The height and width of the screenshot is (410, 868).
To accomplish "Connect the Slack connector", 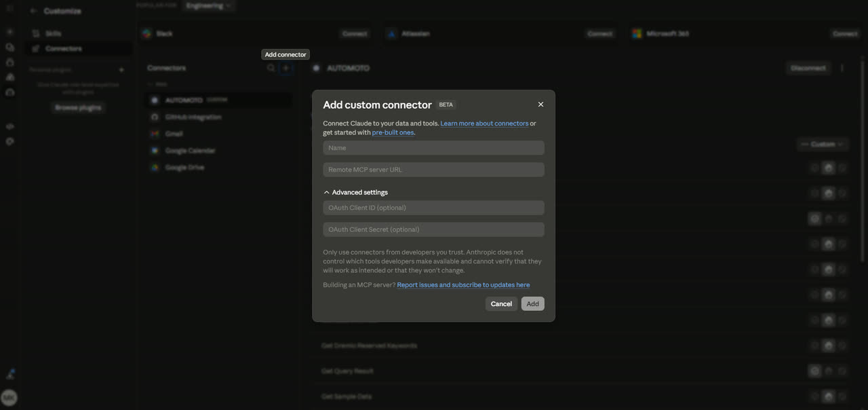I will tap(355, 34).
